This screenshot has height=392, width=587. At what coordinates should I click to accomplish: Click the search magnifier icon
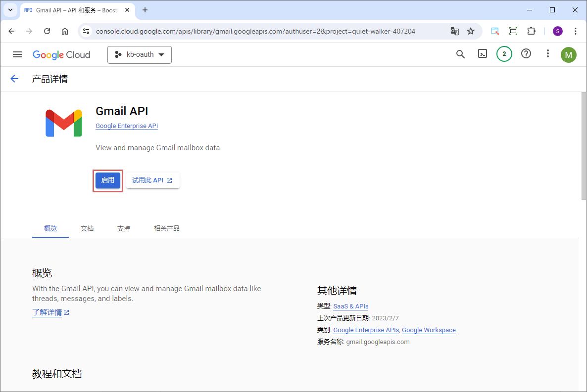point(460,54)
